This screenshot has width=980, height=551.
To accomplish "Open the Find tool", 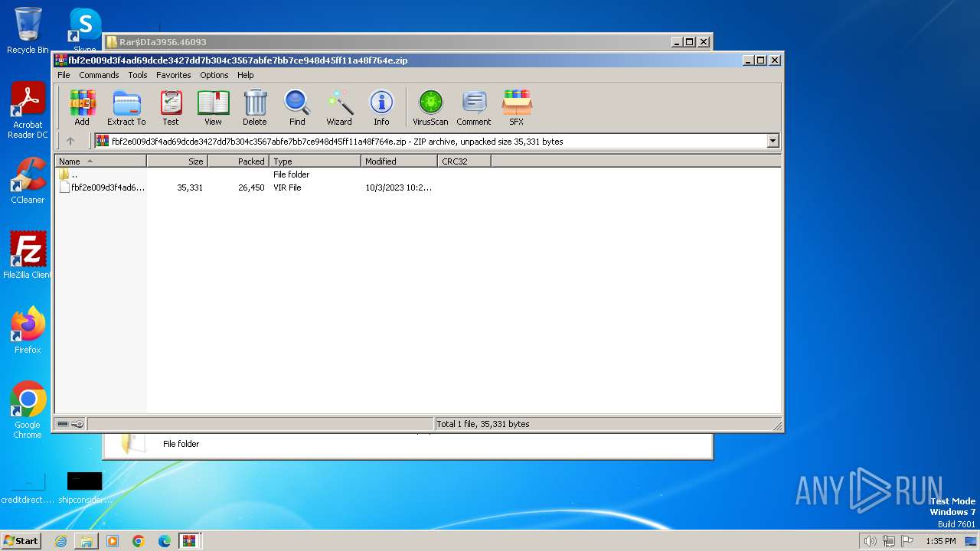I will click(x=297, y=107).
